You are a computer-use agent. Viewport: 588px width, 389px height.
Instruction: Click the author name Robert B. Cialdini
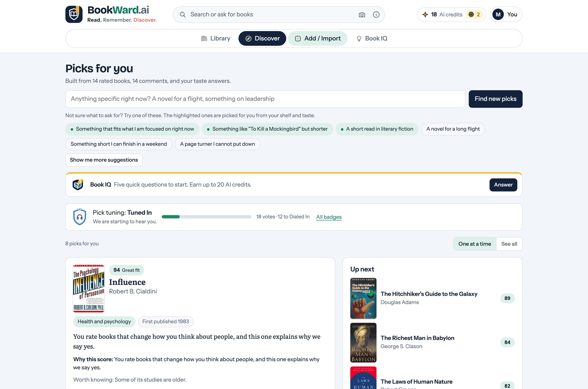pyautogui.click(x=133, y=291)
